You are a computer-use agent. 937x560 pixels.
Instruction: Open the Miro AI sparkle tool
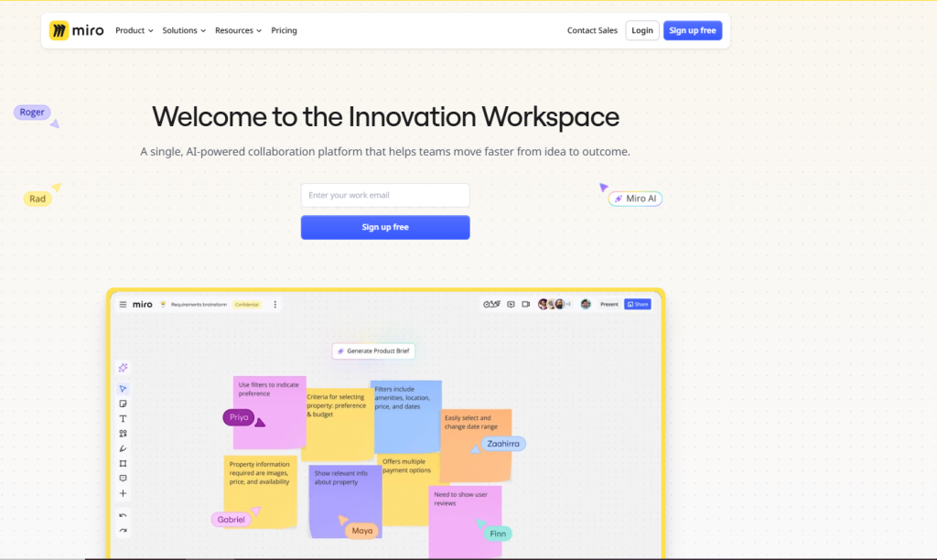[x=123, y=367]
